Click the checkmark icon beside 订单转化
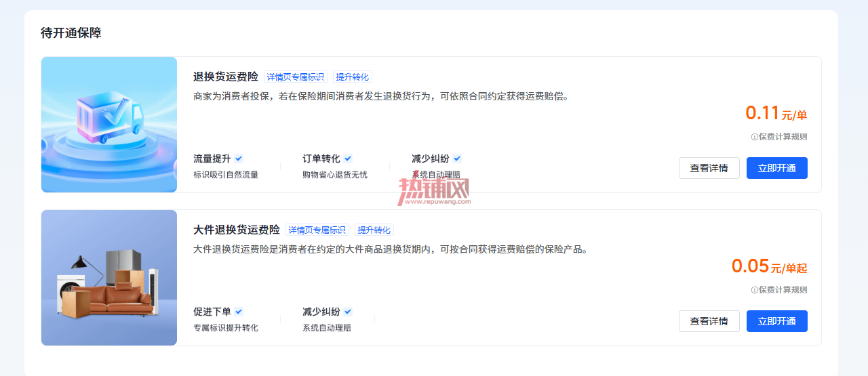The width and height of the screenshot is (868, 376). [x=348, y=159]
